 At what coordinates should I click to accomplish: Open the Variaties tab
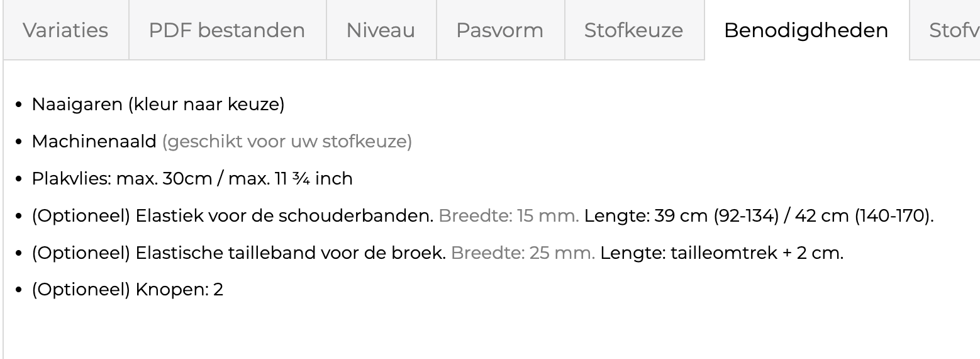point(65,30)
